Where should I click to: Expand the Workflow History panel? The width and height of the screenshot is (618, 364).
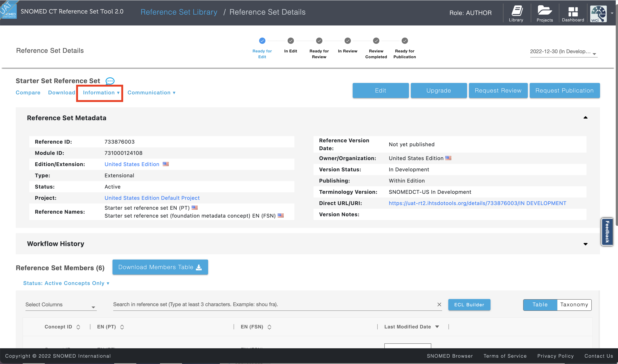pyautogui.click(x=585, y=244)
